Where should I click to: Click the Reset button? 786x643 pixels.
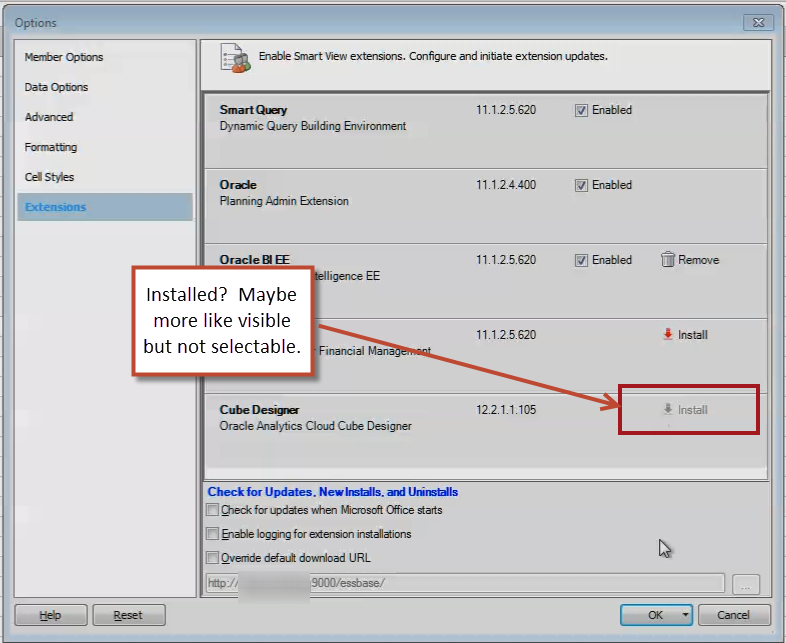tap(129, 615)
